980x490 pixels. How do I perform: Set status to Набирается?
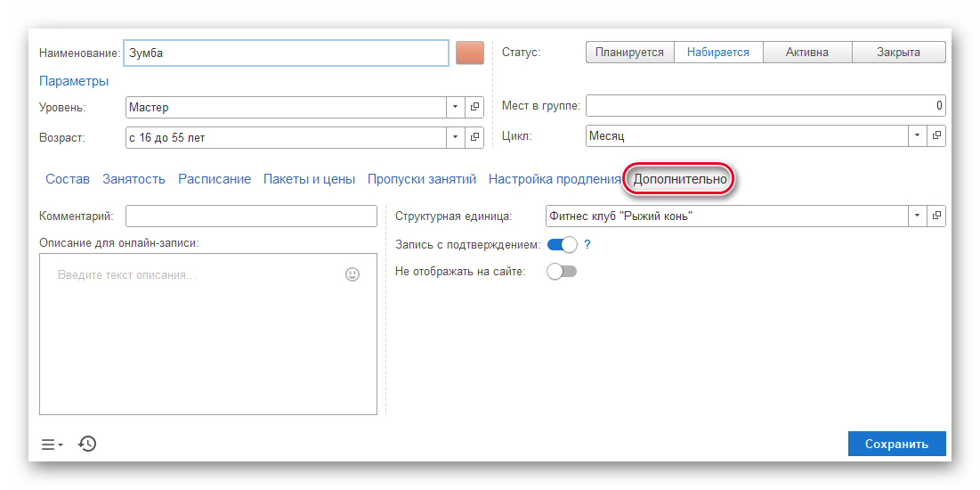[x=718, y=52]
